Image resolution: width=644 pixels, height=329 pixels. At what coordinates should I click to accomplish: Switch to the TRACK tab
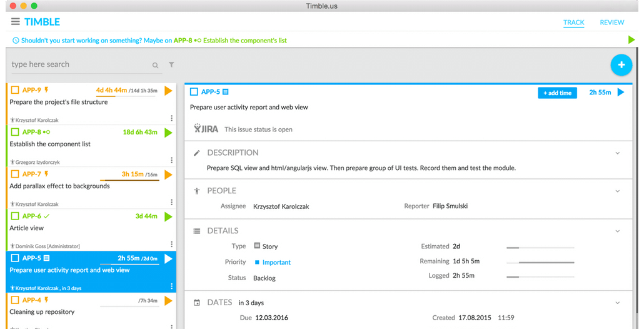(574, 23)
